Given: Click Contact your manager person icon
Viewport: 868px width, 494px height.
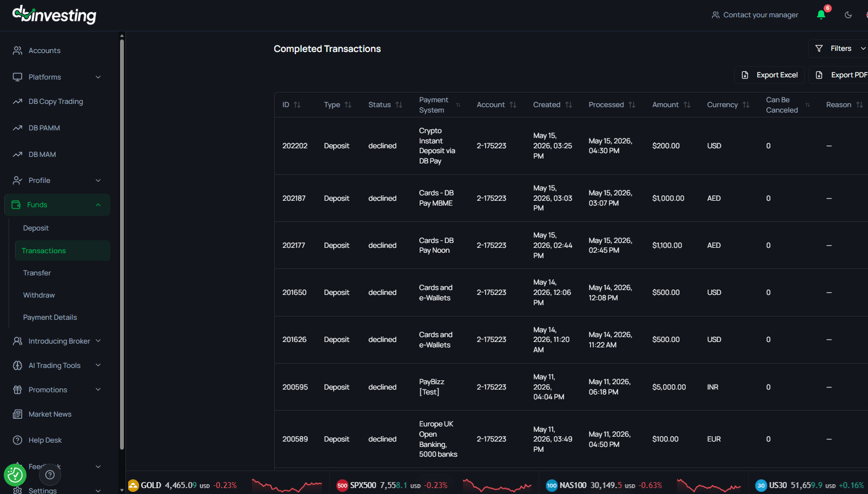Looking at the screenshot, I should 715,15.
